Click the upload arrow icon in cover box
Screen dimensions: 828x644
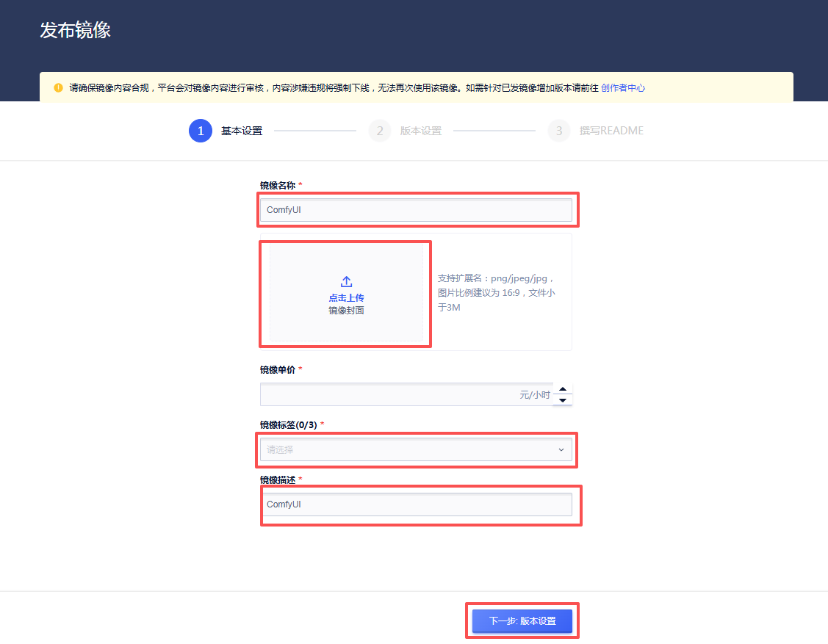point(345,280)
